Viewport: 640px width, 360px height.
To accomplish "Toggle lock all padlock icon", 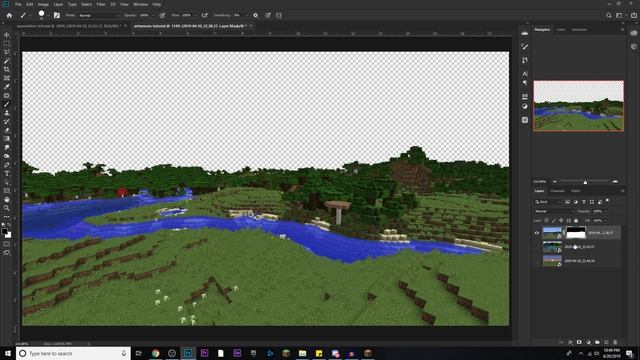I will 576,220.
